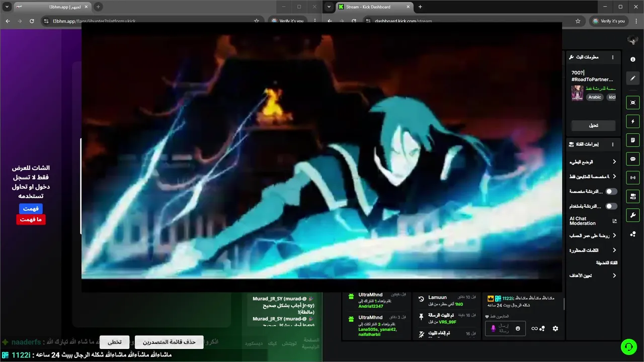Reload the l3bhm.app browser page

[x=32, y=21]
